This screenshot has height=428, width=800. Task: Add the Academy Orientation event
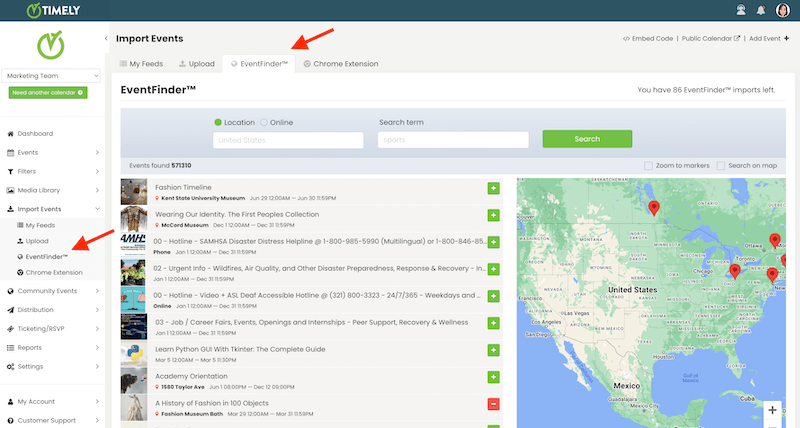point(493,377)
